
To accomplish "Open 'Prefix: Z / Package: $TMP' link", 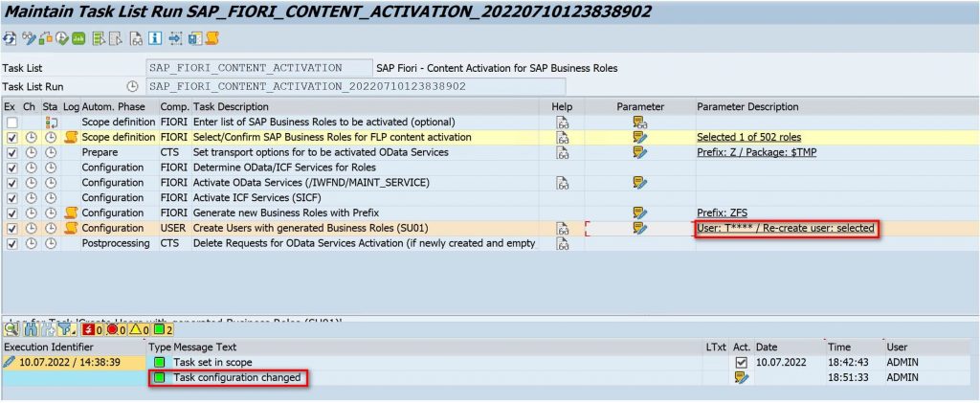I will click(x=756, y=152).
